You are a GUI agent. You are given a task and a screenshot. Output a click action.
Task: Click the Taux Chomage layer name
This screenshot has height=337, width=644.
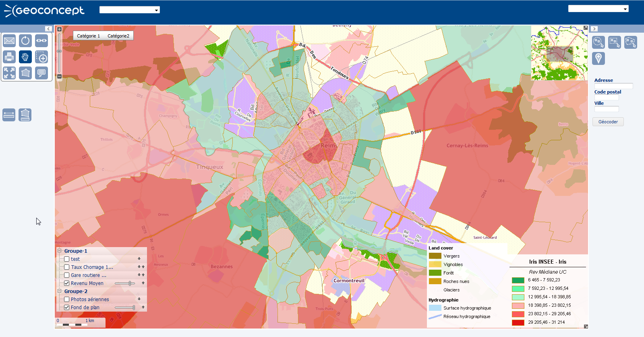pos(92,267)
